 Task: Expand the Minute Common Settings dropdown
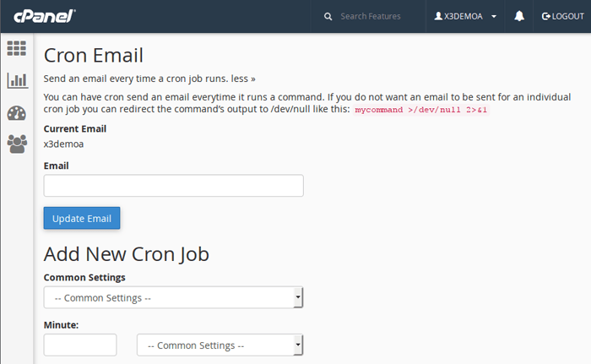point(220,345)
